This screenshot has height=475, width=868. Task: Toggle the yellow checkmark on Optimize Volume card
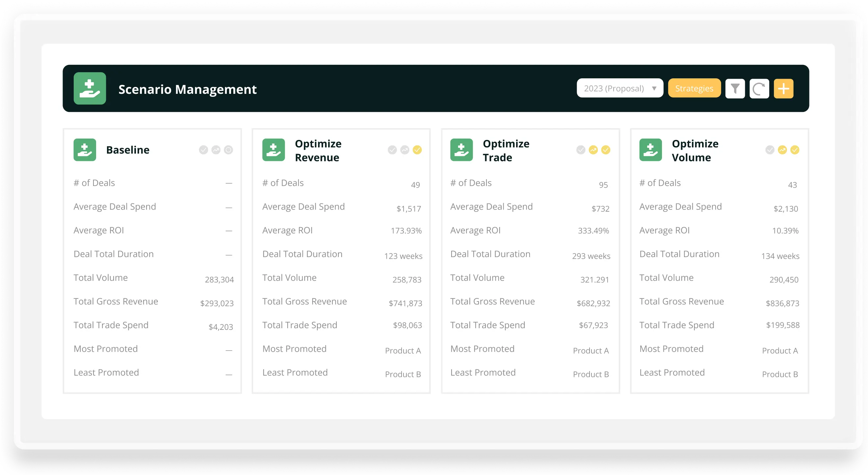[795, 150]
